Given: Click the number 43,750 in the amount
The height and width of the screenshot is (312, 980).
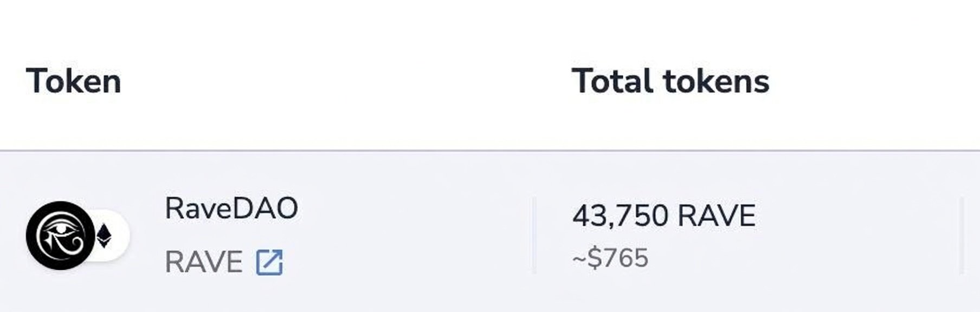Looking at the screenshot, I should click(620, 216).
